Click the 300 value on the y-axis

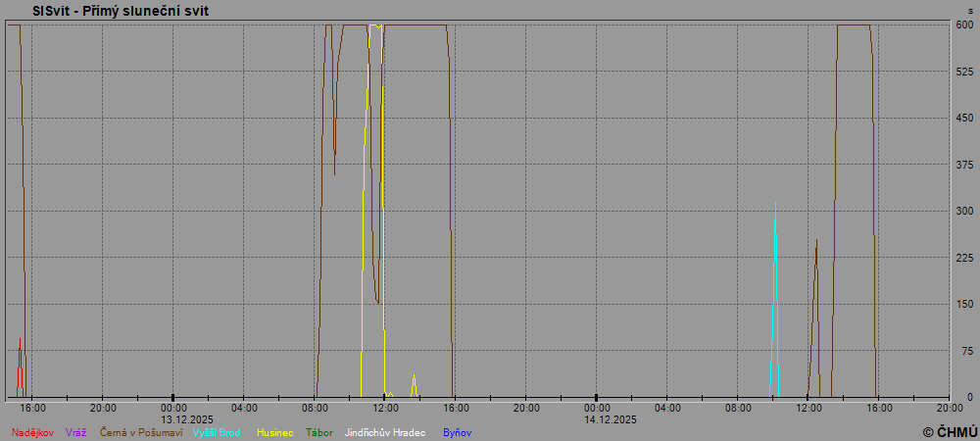pos(964,211)
